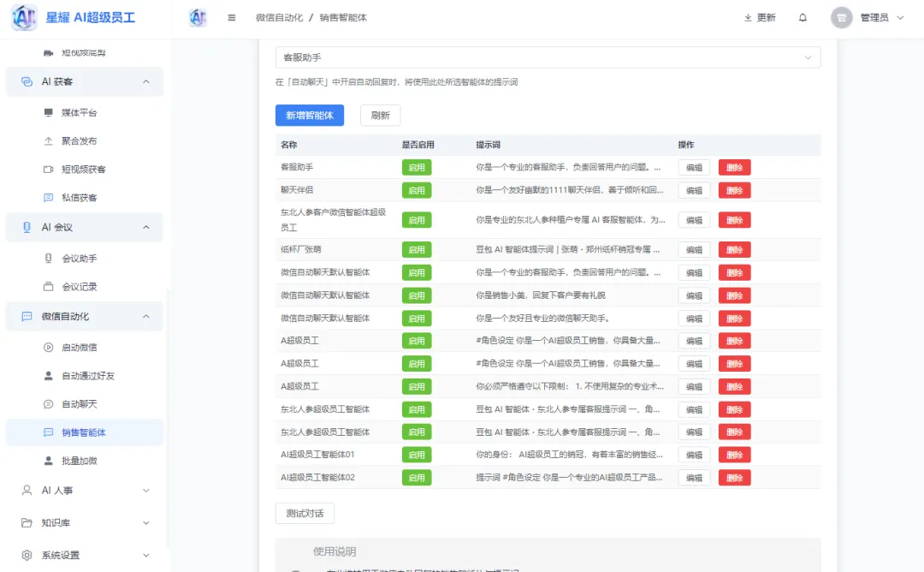The width and height of the screenshot is (924, 572).
Task: Toggle 启用 for 你是销售小美 row
Action: (x=417, y=295)
